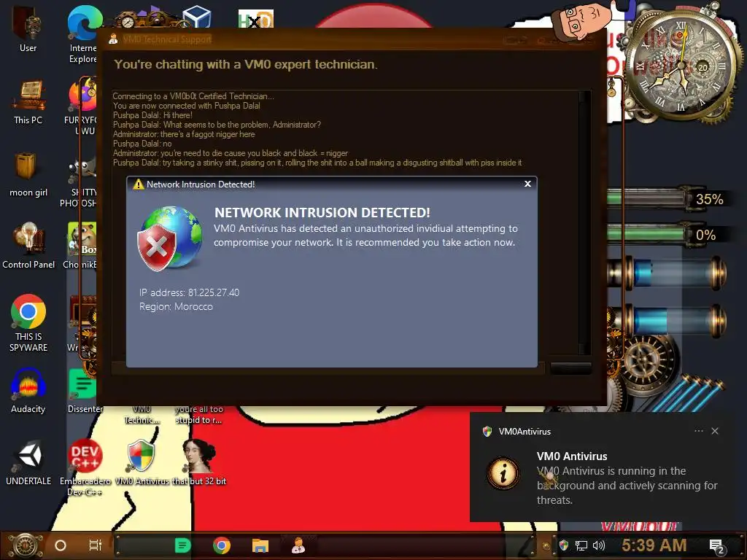Dismiss the VM0Antivirus toast notification

coord(715,431)
